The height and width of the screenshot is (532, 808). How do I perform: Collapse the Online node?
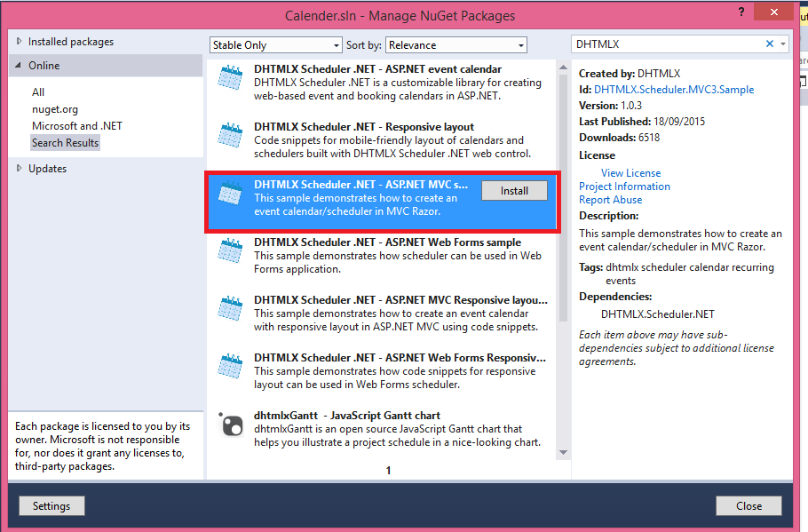pyautogui.click(x=19, y=66)
